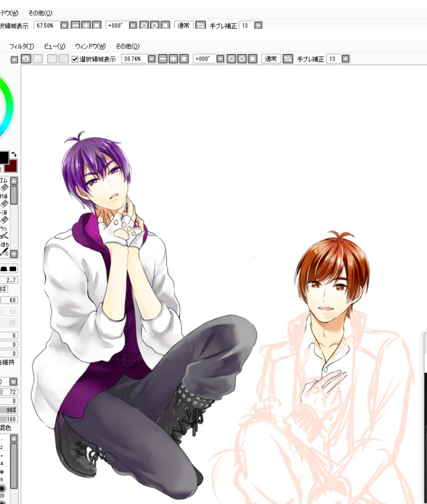Select brush size preset 9
The height and width of the screenshot is (504, 427).
point(4,476)
